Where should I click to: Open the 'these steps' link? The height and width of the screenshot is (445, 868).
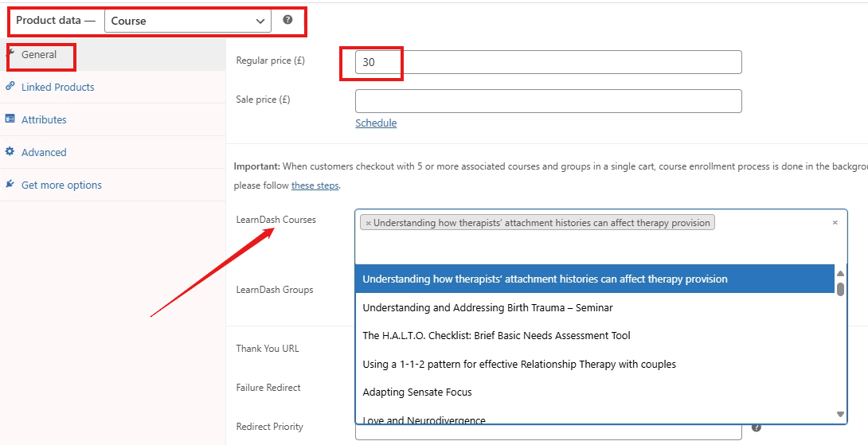pyautogui.click(x=315, y=186)
